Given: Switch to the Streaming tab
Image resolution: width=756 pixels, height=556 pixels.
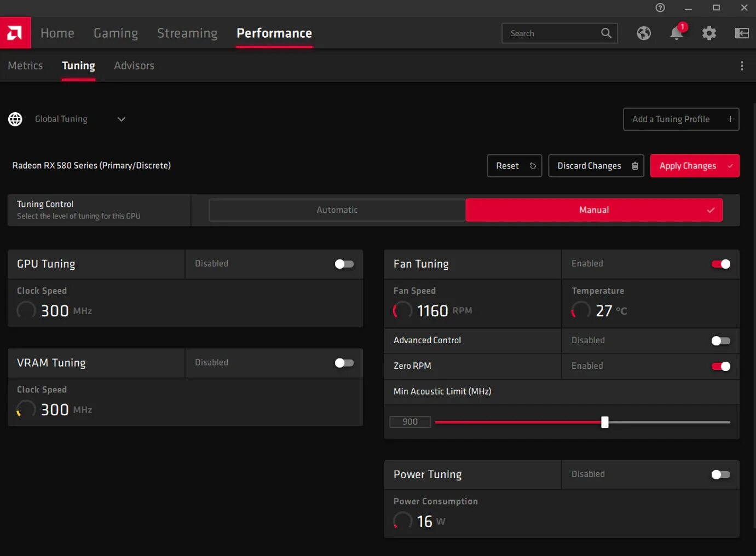Looking at the screenshot, I should pos(187,33).
